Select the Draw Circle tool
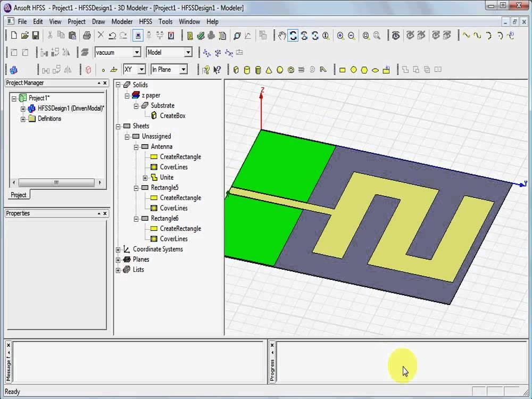532x399 pixels. tap(354, 70)
